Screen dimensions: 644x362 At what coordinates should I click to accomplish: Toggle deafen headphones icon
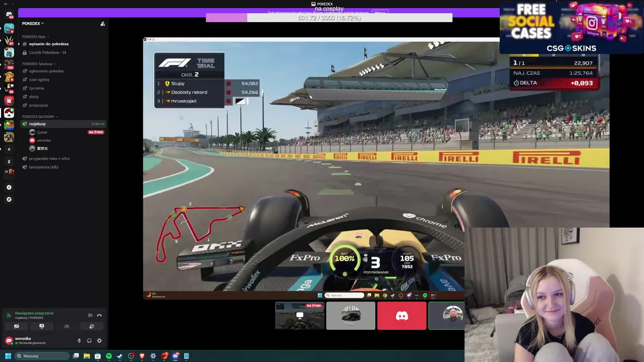[x=89, y=341]
